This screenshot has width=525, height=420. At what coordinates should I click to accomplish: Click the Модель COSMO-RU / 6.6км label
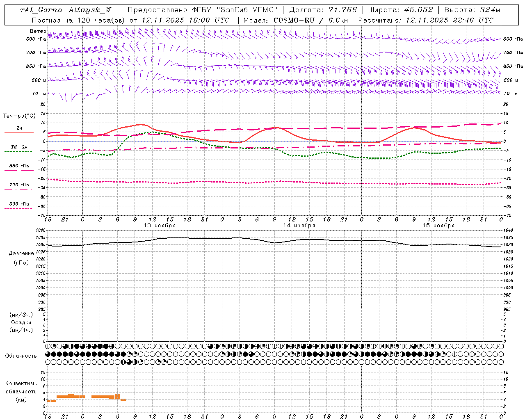pyautogui.click(x=296, y=20)
